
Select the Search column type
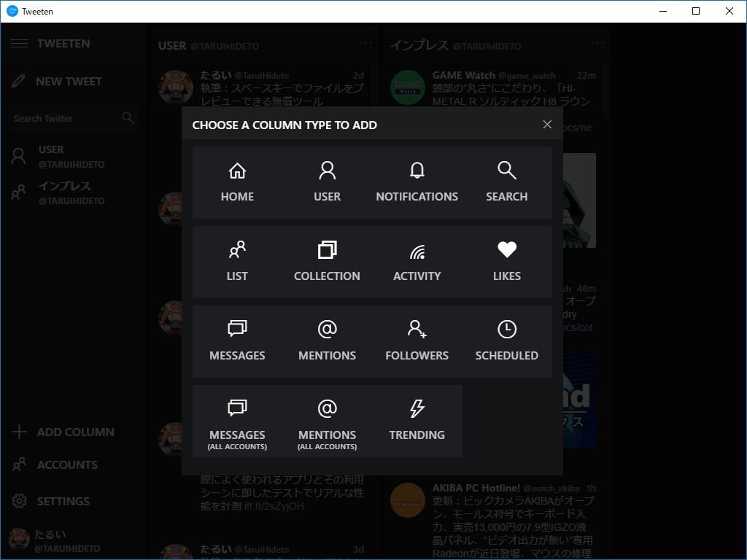pos(506,183)
